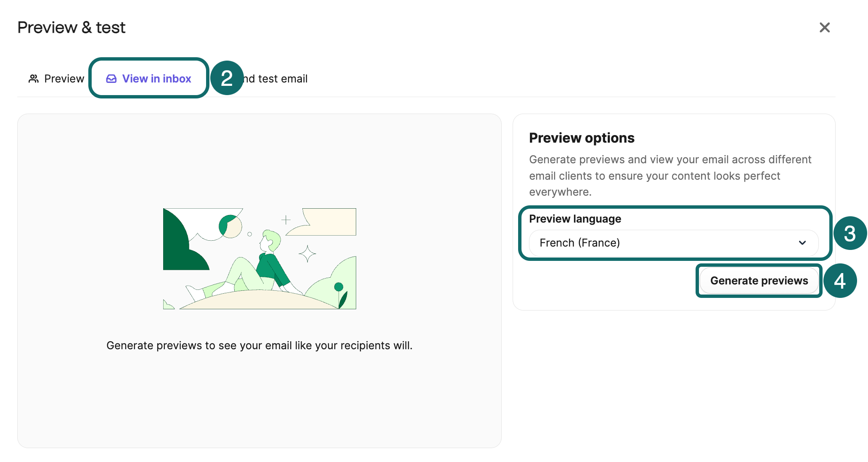Click the inbox icon beside View in inbox

[110, 78]
